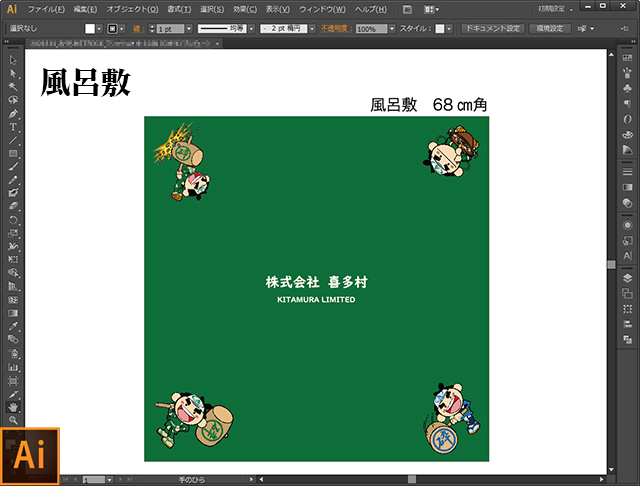The width and height of the screenshot is (640, 486).
Task: Select the Artboard tool
Action: click(13, 381)
